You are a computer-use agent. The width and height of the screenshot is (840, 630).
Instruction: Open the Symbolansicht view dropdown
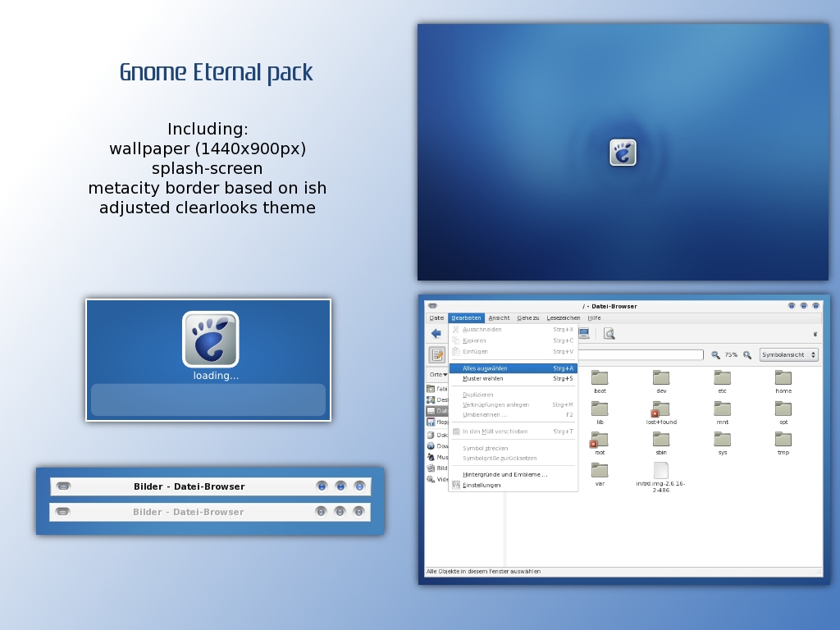pos(788,354)
